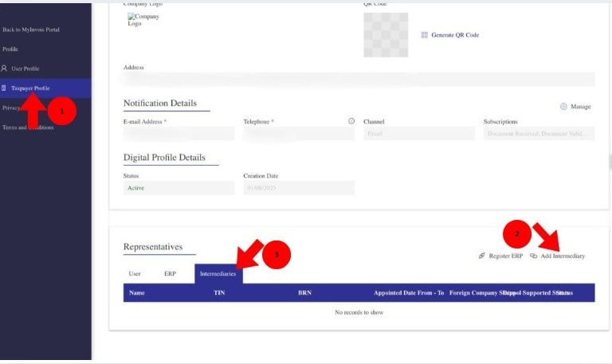Click the Manage gear icon
This screenshot has height=364, width=612.
563,106
